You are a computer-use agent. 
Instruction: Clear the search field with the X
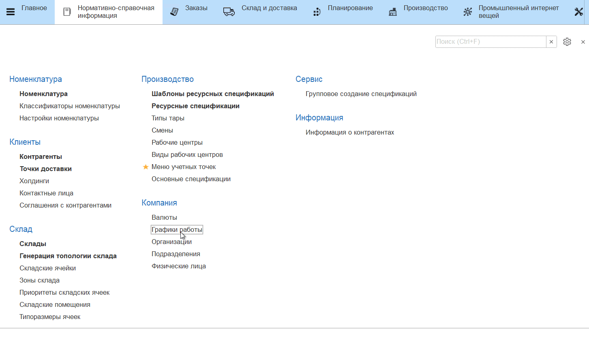[x=551, y=42]
